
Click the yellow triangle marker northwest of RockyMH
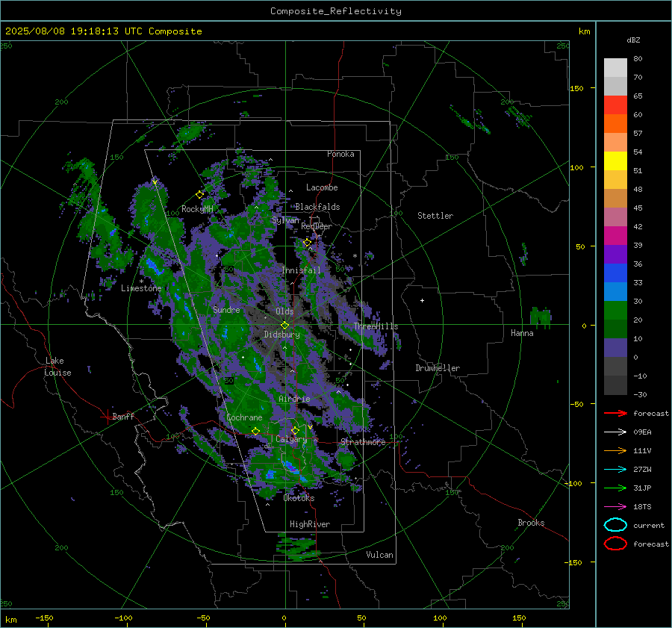coord(155,182)
